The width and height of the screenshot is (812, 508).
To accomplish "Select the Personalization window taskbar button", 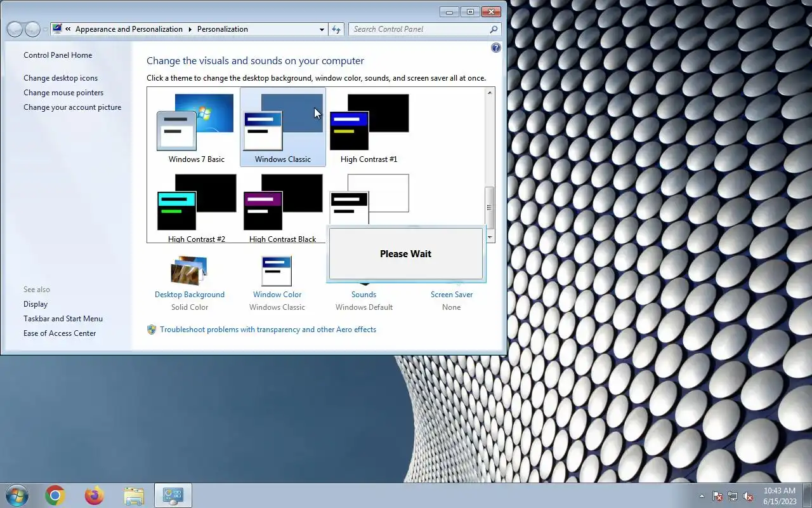I will coord(173,495).
